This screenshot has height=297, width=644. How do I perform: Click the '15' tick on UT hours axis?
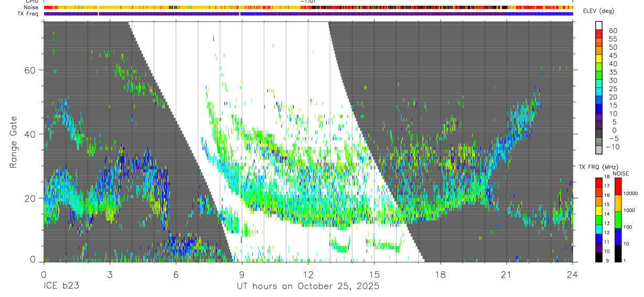pos(374,274)
